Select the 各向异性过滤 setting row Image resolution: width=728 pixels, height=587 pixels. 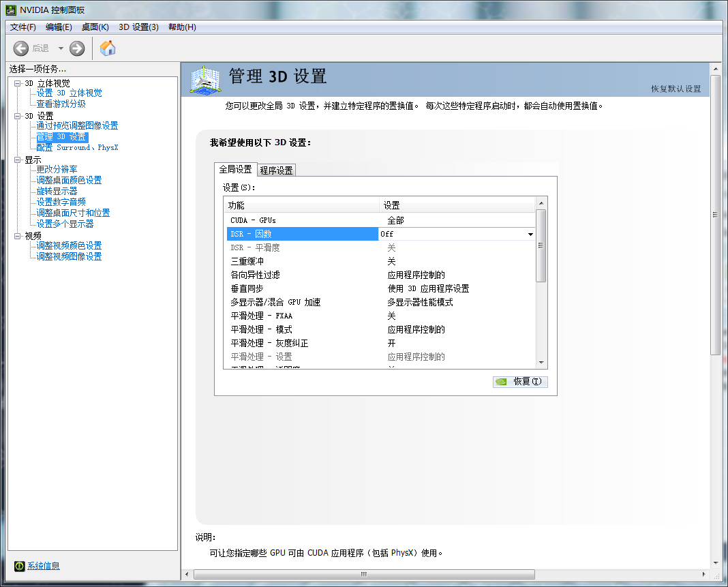(381, 275)
